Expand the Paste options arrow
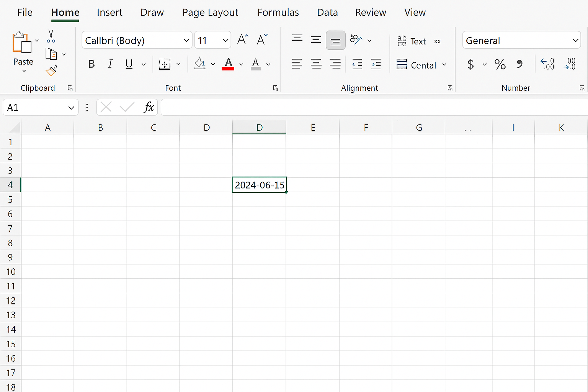Viewport: 588px width, 392px height. pos(24,71)
